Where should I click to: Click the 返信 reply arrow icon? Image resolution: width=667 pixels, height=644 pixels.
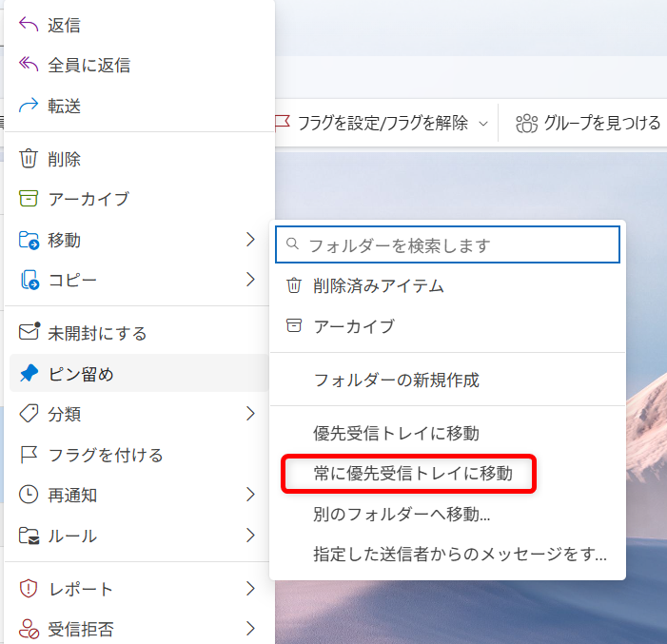[x=29, y=25]
